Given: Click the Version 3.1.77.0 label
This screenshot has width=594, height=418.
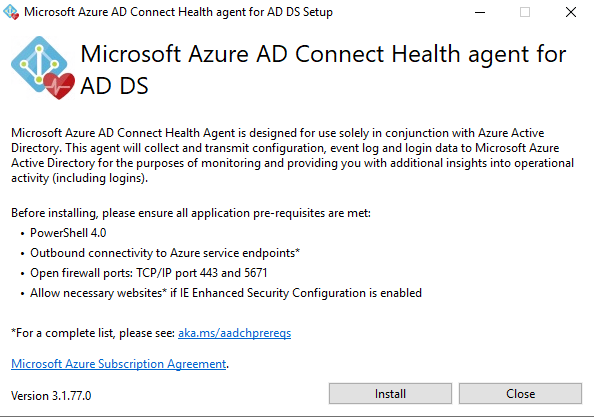Looking at the screenshot, I should pyautogui.click(x=51, y=396).
